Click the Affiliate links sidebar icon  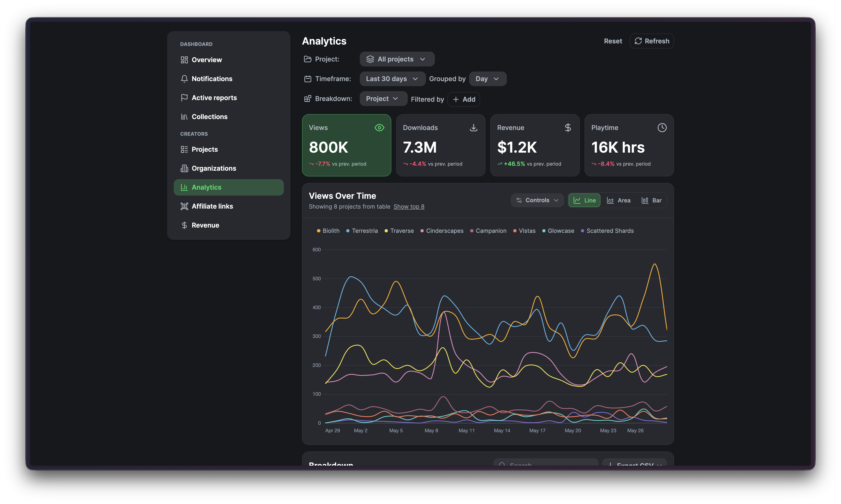point(184,206)
